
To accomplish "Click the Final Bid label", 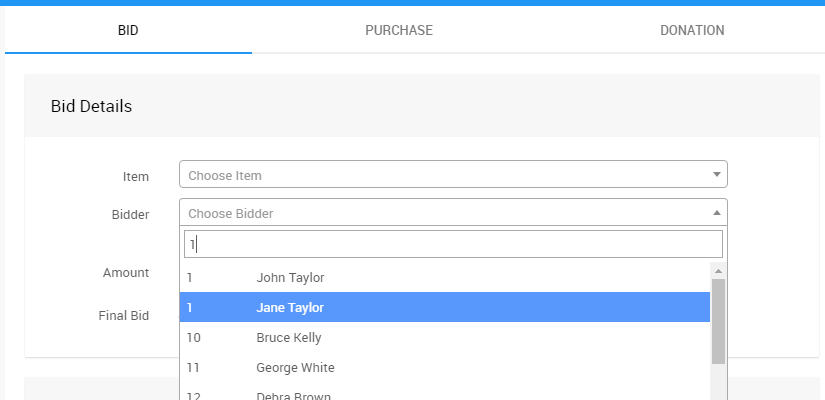I will click(123, 315).
